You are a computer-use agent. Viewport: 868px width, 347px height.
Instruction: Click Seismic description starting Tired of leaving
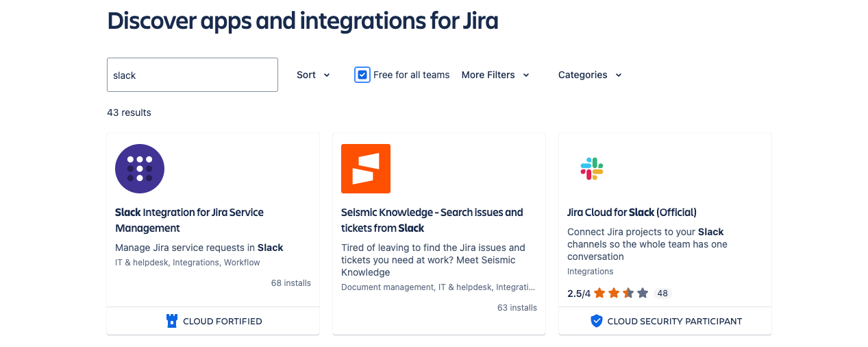tap(433, 260)
